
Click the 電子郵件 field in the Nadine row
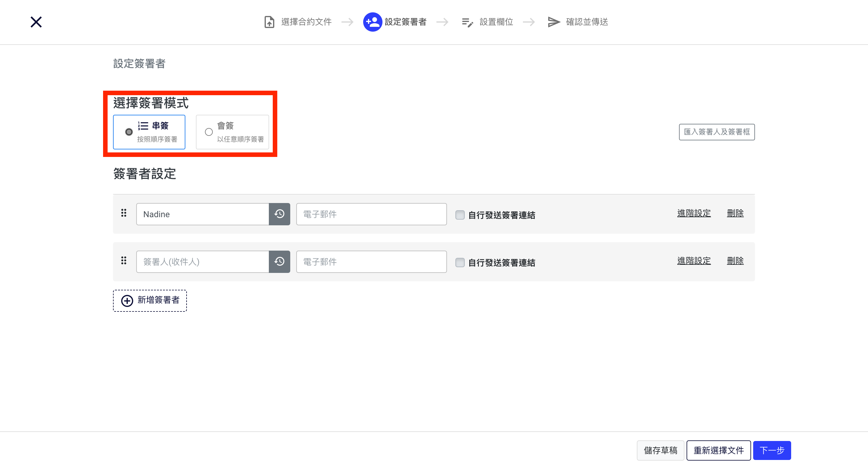coord(371,214)
